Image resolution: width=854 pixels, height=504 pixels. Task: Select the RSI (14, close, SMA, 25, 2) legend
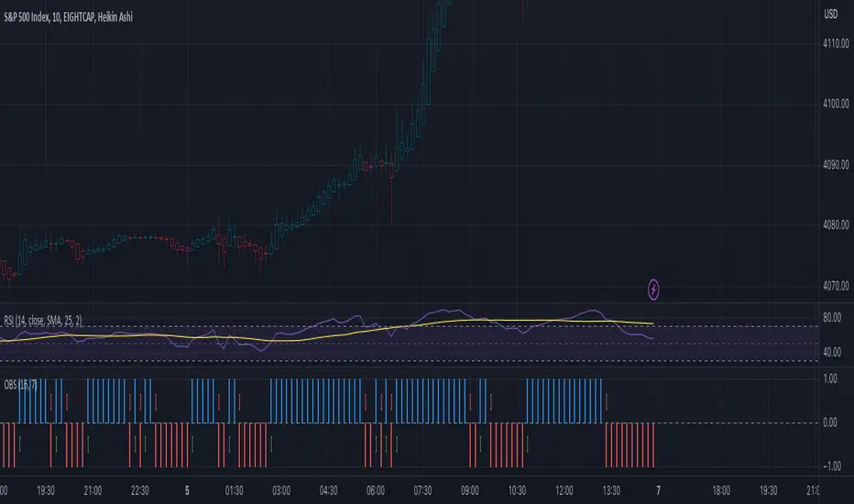[43, 321]
